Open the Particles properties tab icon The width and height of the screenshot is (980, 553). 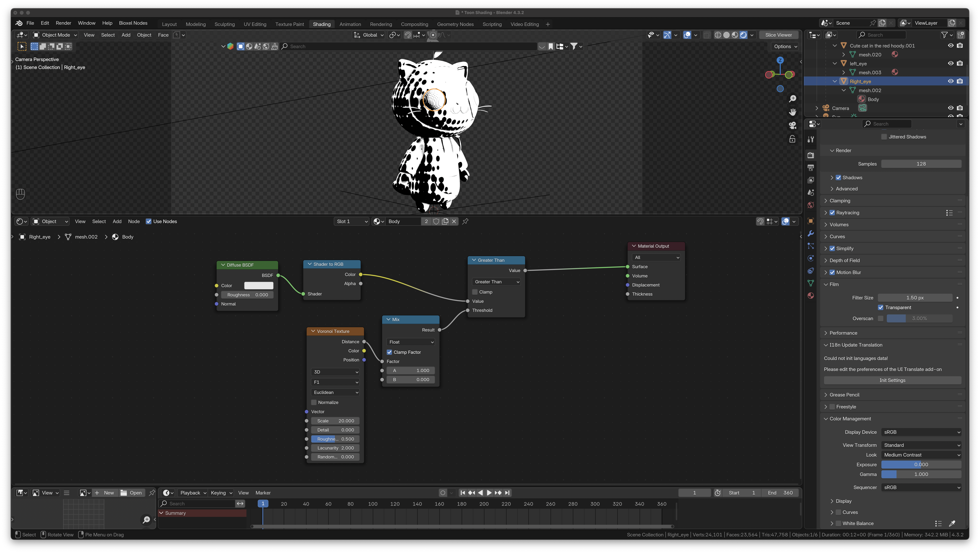(811, 246)
